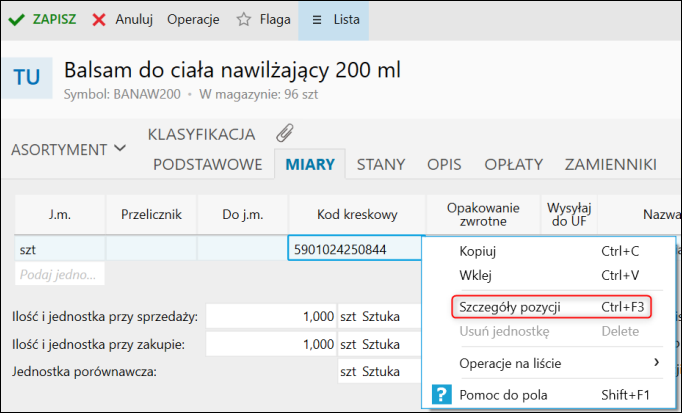Image resolution: width=682 pixels, height=413 pixels.
Task: Click the comparison unit field szt Sztuka
Action: click(x=380, y=372)
